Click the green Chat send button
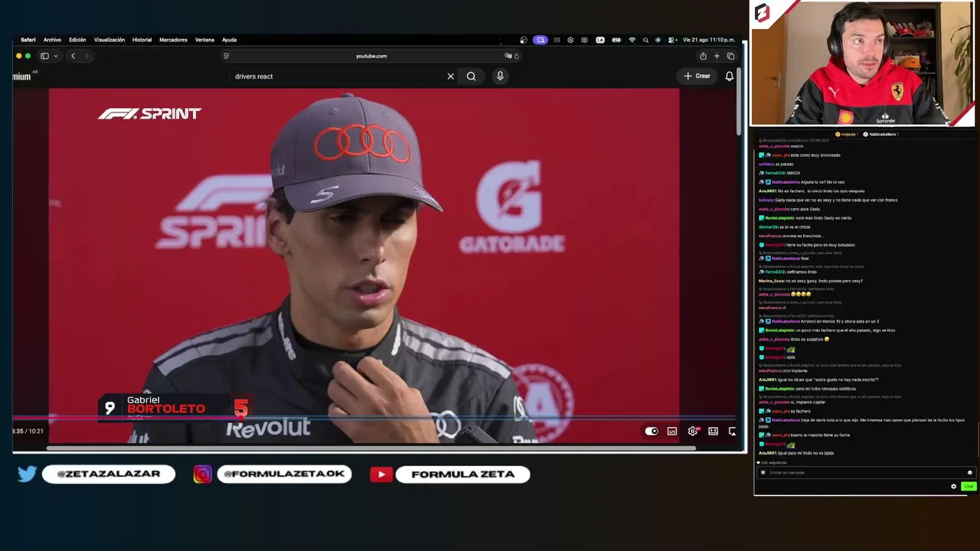Viewport: 980px width, 551px height. pos(969,487)
